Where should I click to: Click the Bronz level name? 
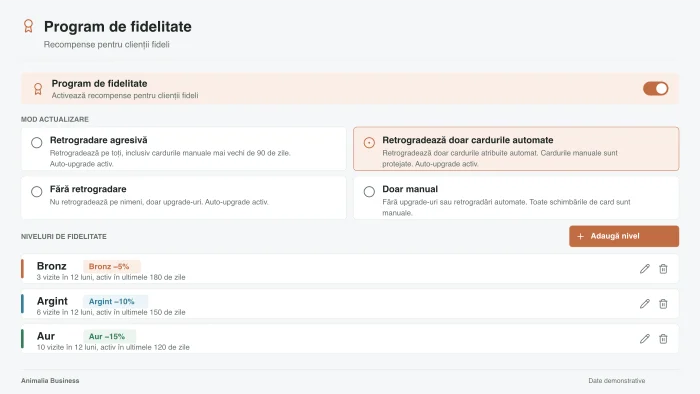point(51,266)
